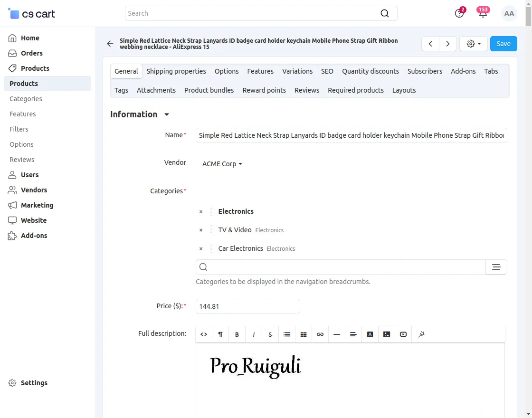Insert link in description editor
Screen dimensions: 532x418
click(x=320, y=334)
